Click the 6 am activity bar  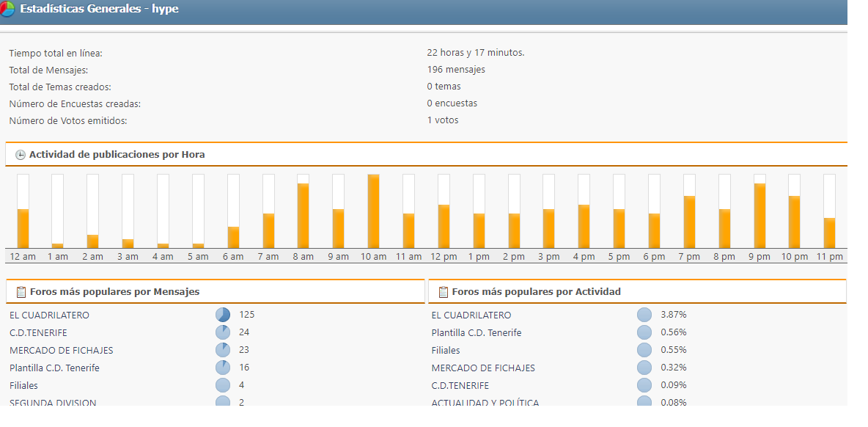(x=233, y=211)
